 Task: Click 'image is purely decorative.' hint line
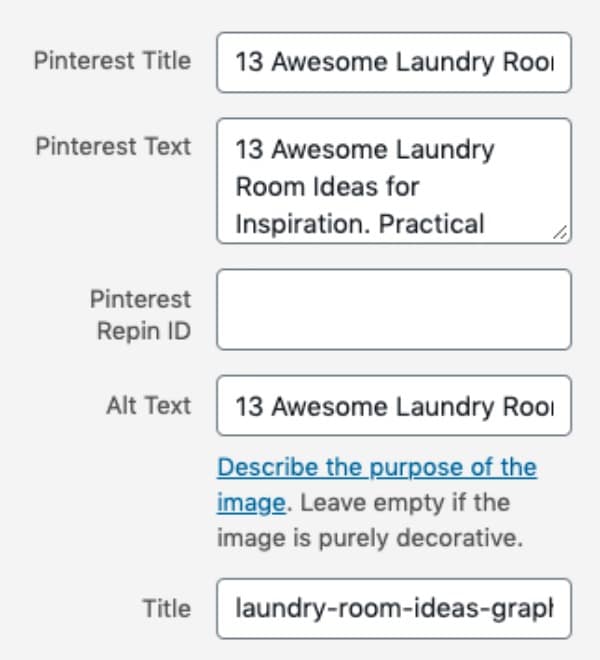click(x=370, y=538)
